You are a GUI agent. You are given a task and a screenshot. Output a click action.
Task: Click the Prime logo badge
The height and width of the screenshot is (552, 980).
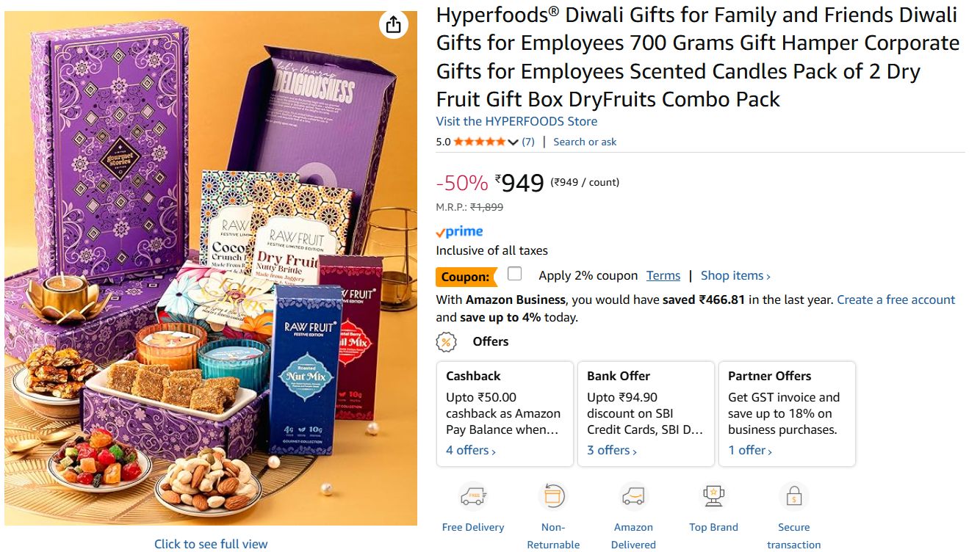point(460,232)
